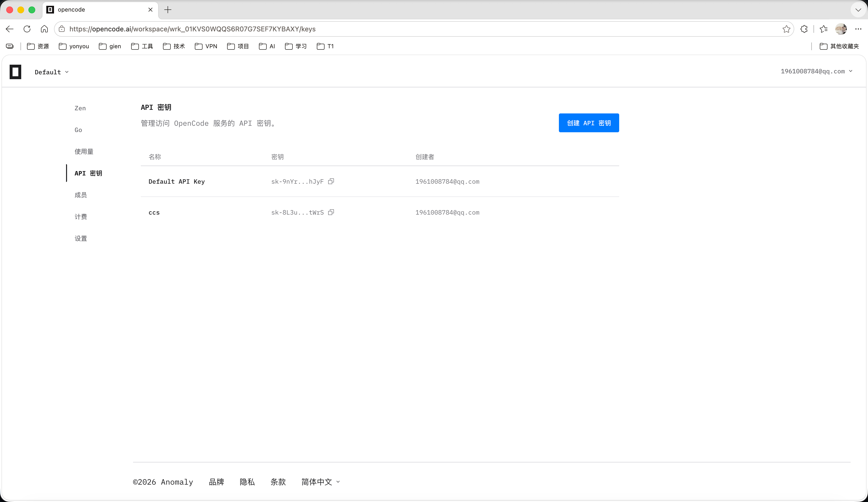The height and width of the screenshot is (502, 868).
Task: Bookmark this page with the star icon
Action: click(x=786, y=29)
